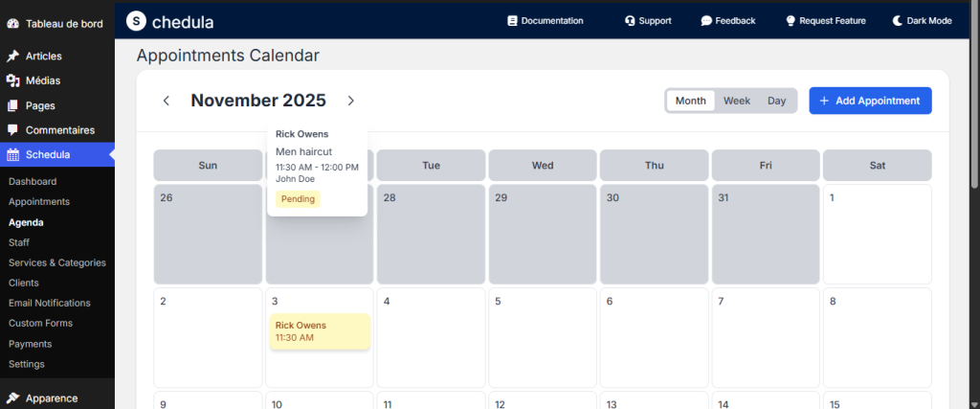
Task: Click the Schedula calendar icon in sidebar
Action: pyautogui.click(x=13, y=154)
